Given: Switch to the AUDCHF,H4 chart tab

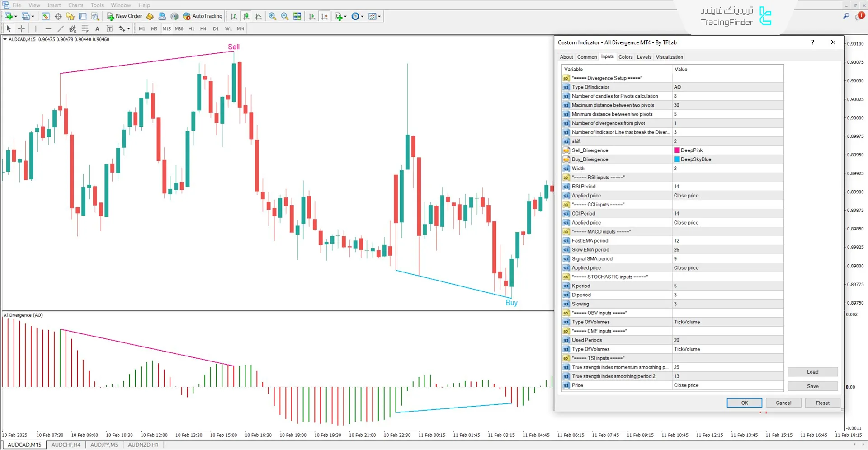Looking at the screenshot, I should 66,445.
